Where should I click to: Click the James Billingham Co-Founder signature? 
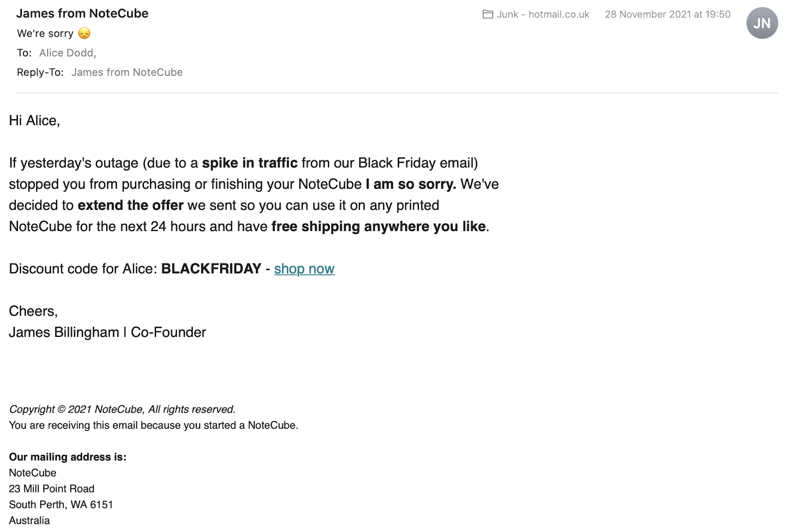click(107, 332)
